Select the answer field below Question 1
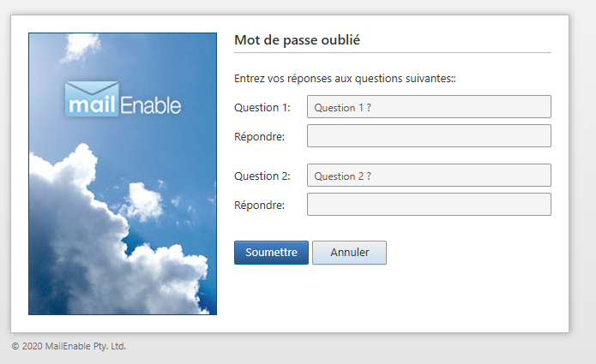The height and width of the screenshot is (364, 596). [429, 136]
